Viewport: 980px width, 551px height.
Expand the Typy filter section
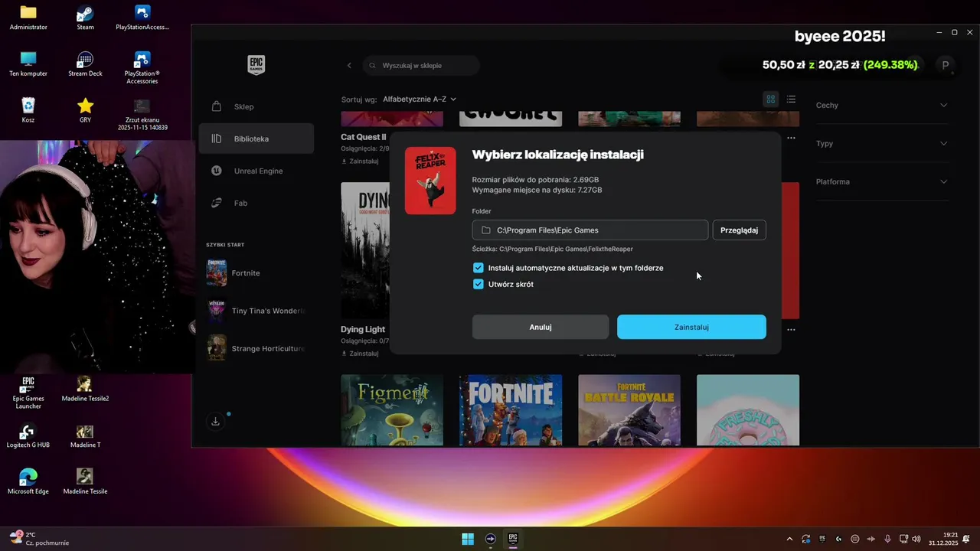882,143
